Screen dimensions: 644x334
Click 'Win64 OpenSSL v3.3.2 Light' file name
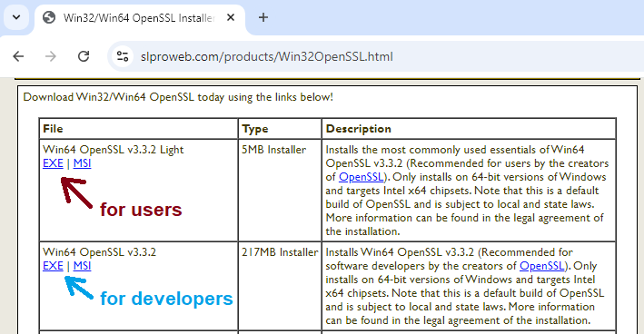[x=113, y=150]
